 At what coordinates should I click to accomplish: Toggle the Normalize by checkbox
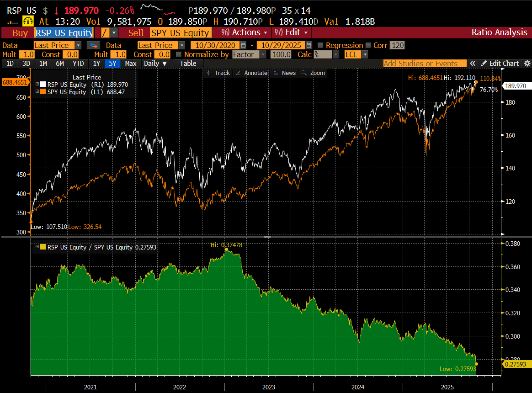(178, 54)
